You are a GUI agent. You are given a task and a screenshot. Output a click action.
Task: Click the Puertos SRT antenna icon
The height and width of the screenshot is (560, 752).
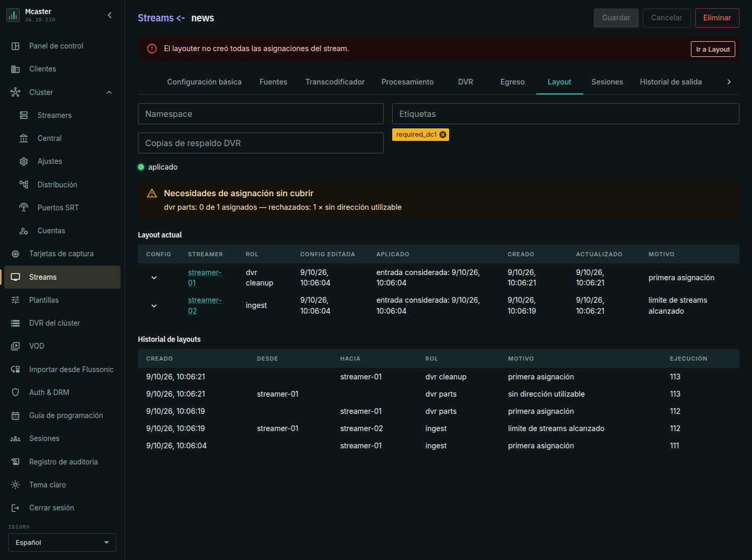pos(24,208)
